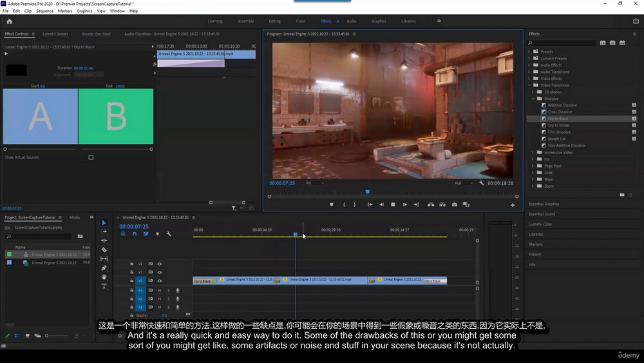Open timeline wrench display settings
Viewport: 644px width, 363px height.
tap(168, 234)
